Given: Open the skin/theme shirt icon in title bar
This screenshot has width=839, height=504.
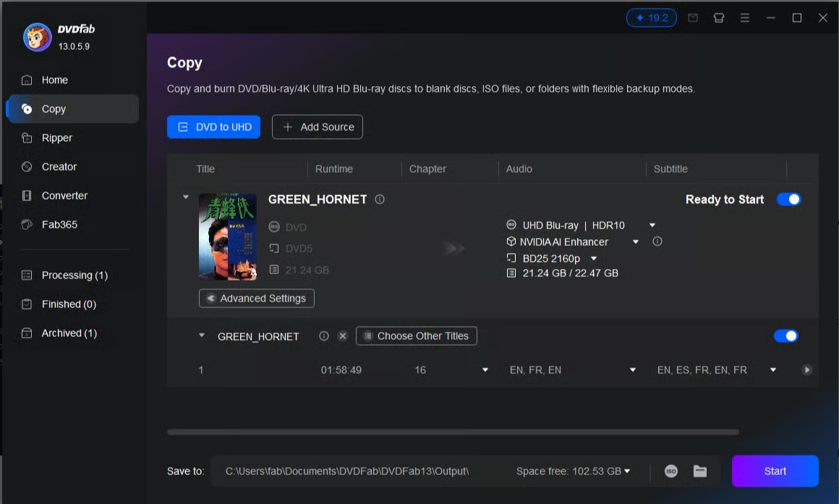Looking at the screenshot, I should click(x=719, y=18).
